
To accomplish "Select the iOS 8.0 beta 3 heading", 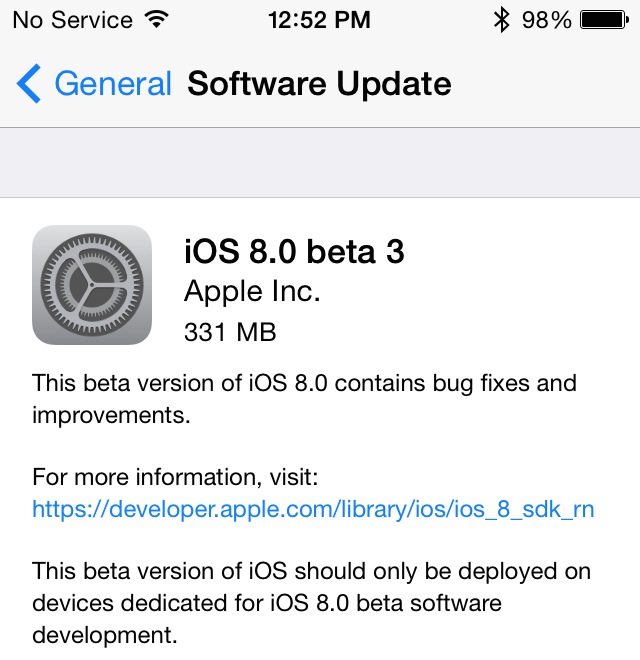I will pyautogui.click(x=294, y=251).
